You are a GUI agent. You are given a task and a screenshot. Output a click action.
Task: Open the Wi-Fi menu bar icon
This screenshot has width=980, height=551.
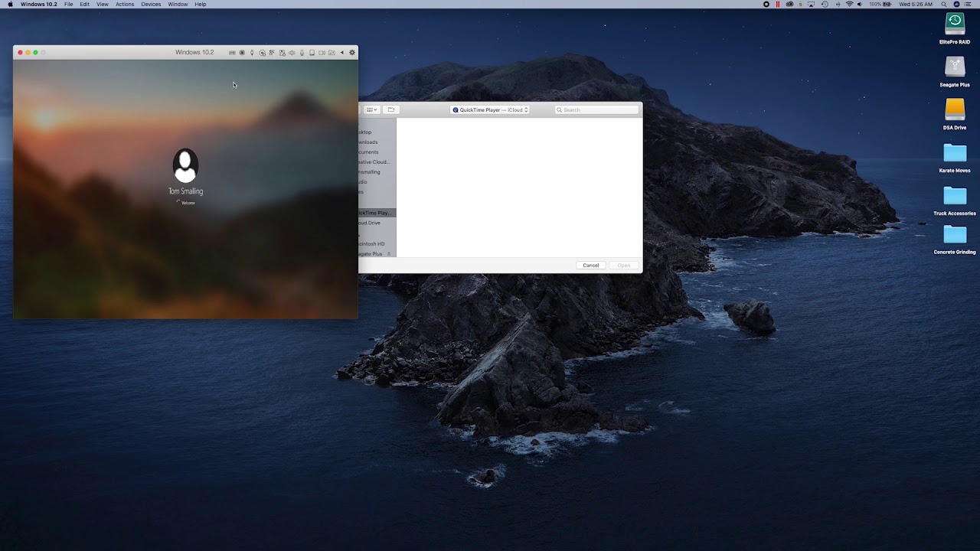pyautogui.click(x=849, y=5)
